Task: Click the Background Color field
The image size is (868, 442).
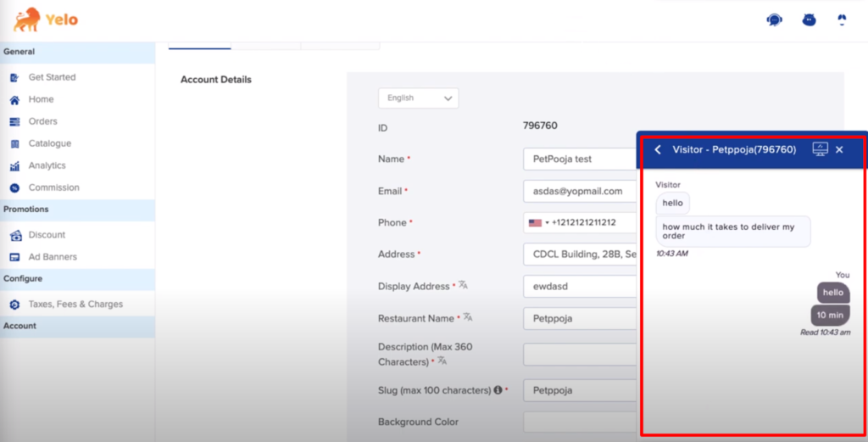Action: [581, 422]
